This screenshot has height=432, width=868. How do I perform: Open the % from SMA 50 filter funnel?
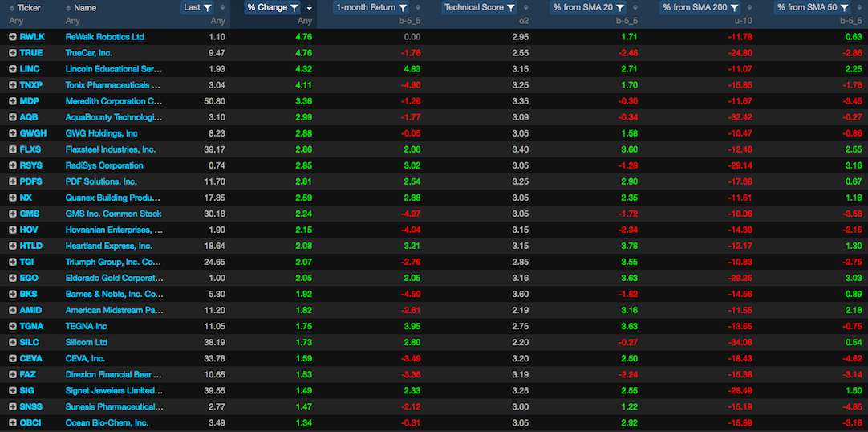[x=844, y=8]
